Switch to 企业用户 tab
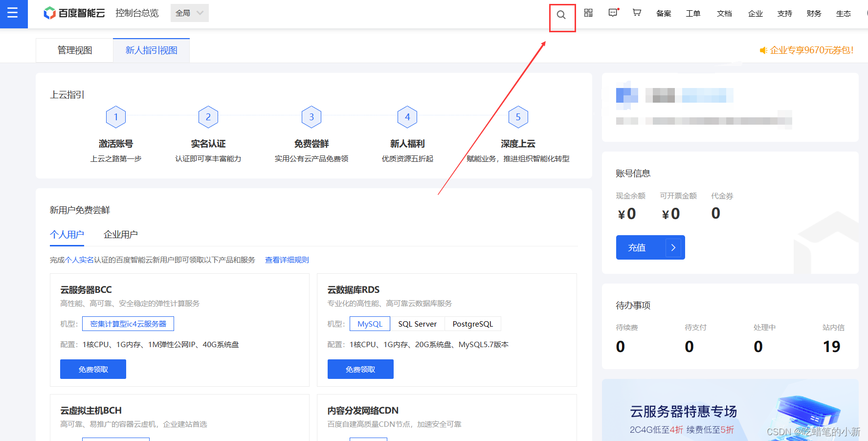This screenshot has height=441, width=868. pyautogui.click(x=121, y=235)
